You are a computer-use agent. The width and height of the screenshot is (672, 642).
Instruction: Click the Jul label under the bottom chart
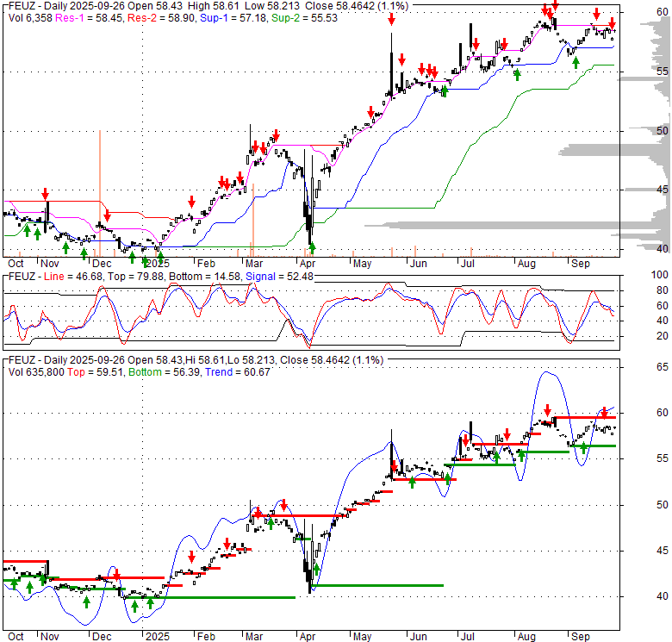pyautogui.click(x=468, y=637)
